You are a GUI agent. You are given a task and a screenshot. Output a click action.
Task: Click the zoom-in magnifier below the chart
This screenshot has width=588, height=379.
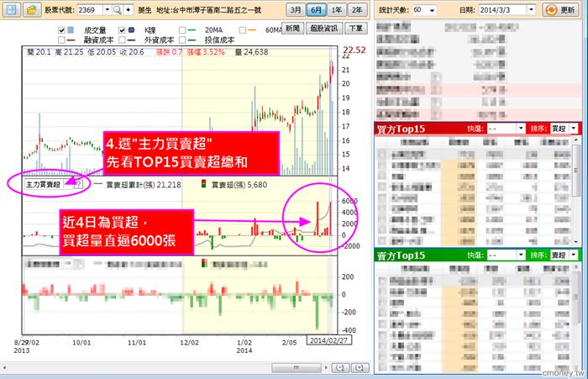(360, 368)
